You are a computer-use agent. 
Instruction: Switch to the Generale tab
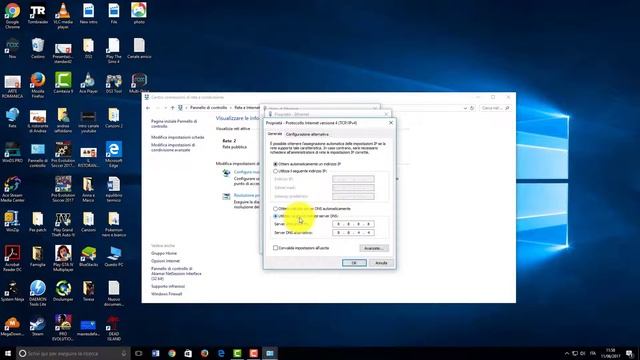pos(275,134)
